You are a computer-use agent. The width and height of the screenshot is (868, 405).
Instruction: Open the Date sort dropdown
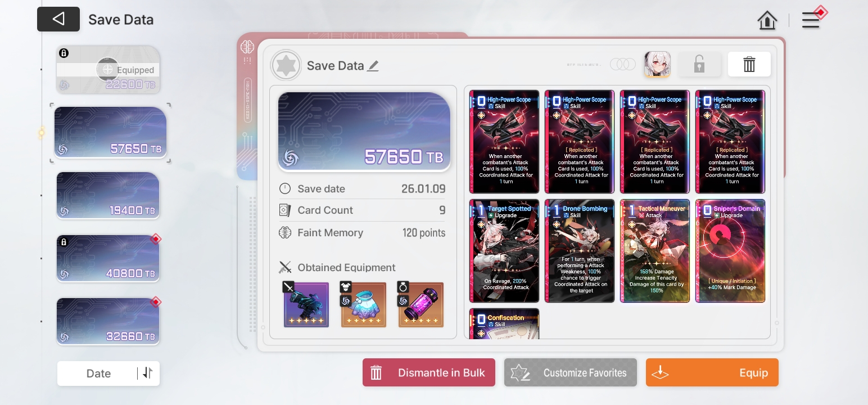(98, 373)
